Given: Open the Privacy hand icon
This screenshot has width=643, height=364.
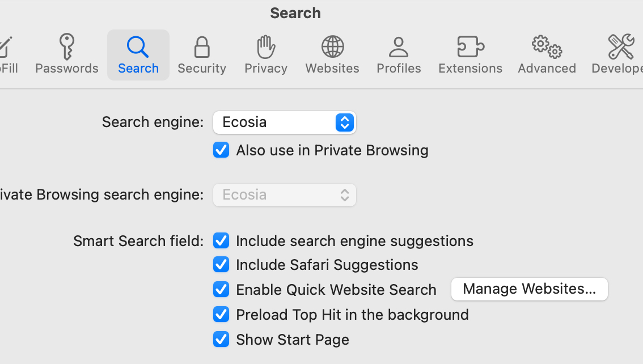Looking at the screenshot, I should (x=265, y=46).
